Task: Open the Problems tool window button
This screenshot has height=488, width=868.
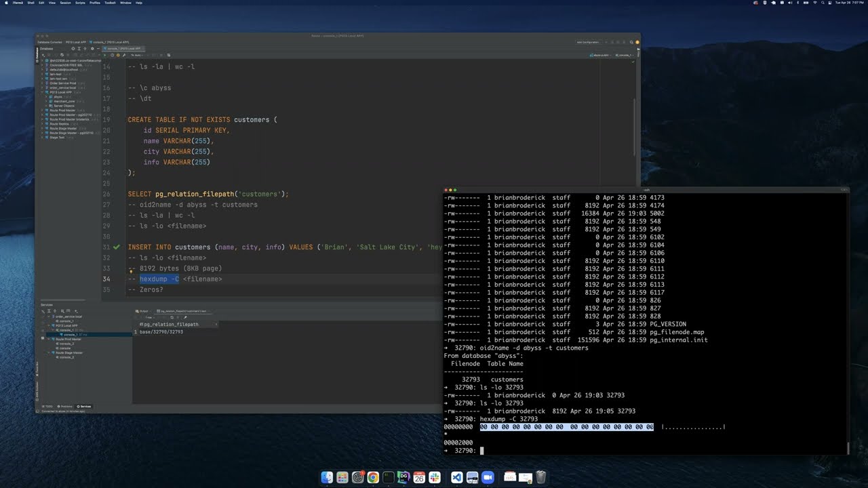Action: pyautogui.click(x=65, y=407)
